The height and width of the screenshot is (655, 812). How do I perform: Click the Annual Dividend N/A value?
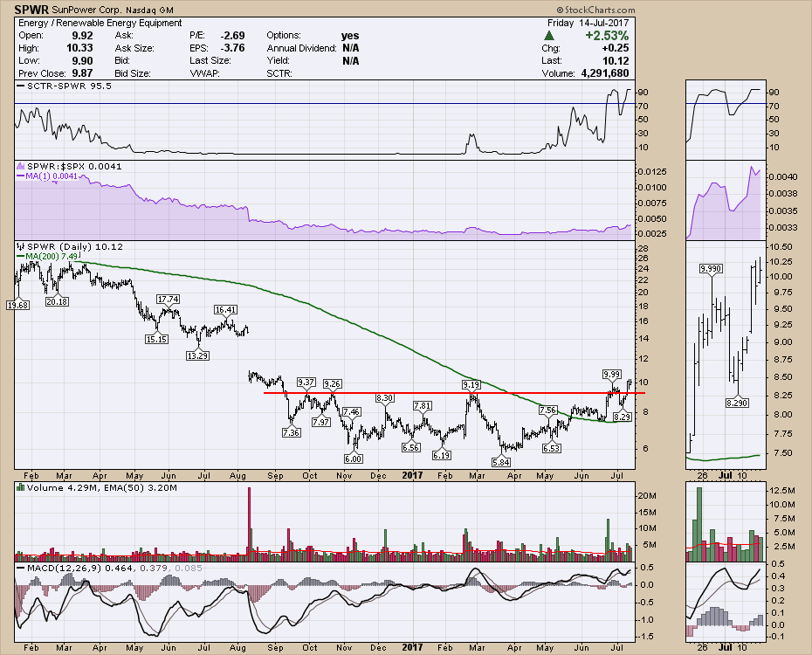point(351,48)
